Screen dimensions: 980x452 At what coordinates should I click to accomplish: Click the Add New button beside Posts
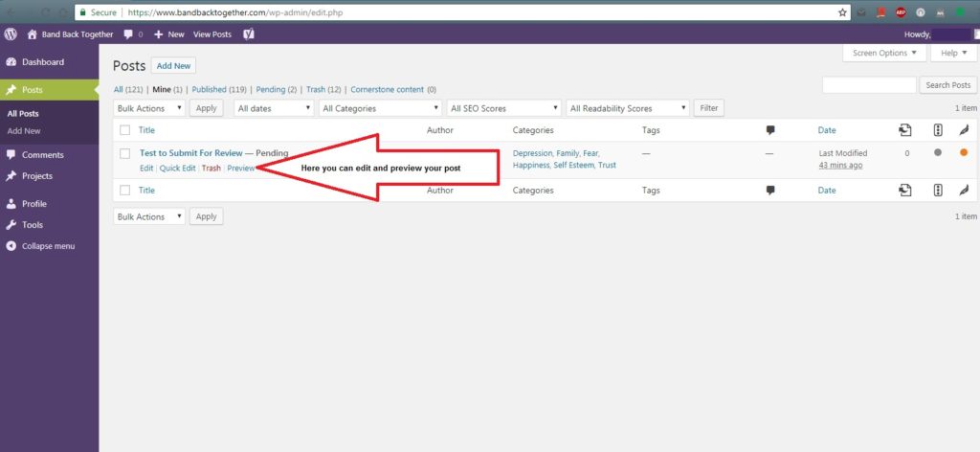pos(174,66)
